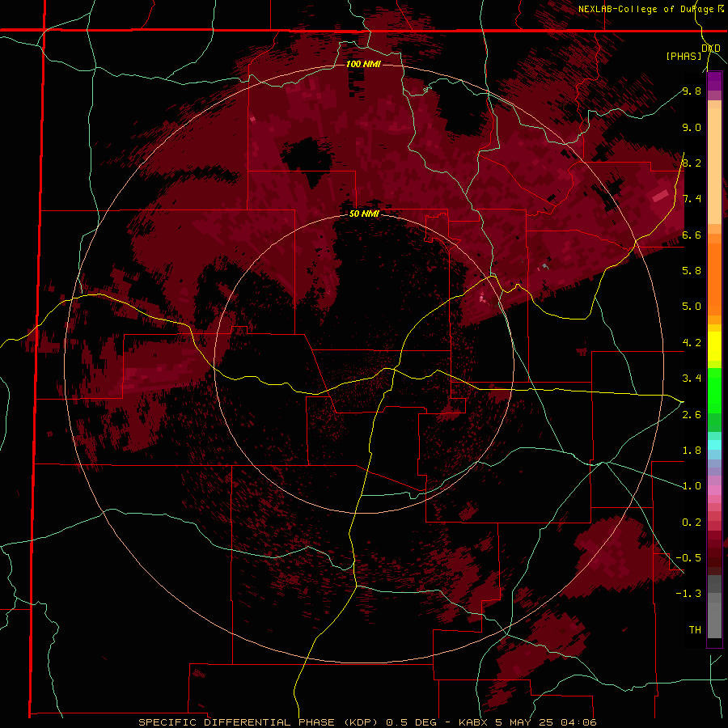Click the '5.8' color scale value
The image size is (728, 728).
pos(692,271)
